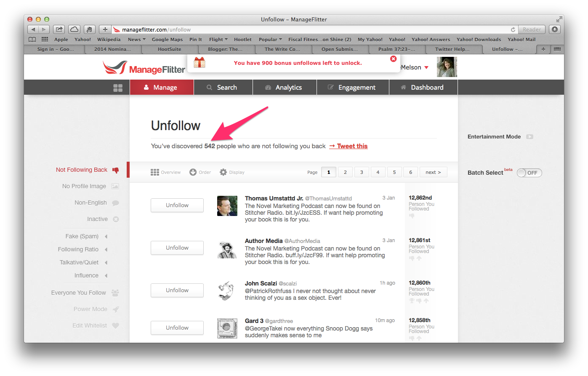
Task: Open the grid menu icon left of Manage
Action: pos(118,88)
